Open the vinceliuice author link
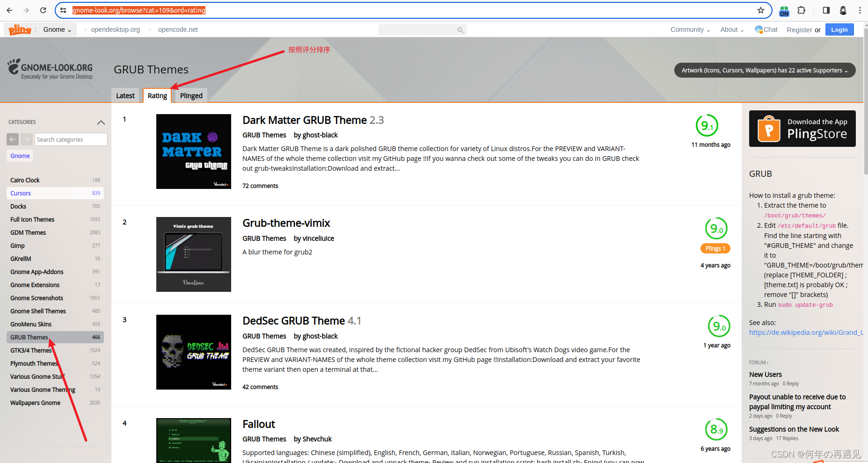 (x=318, y=239)
